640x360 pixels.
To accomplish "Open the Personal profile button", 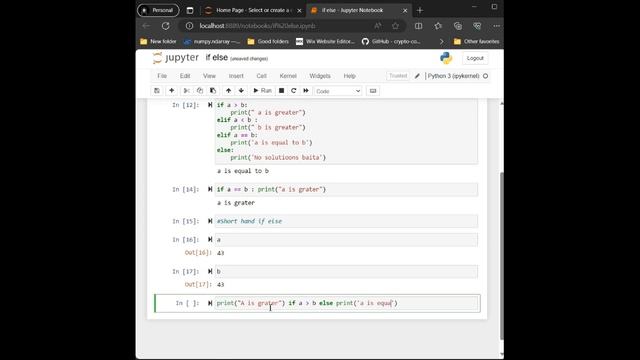I will pyautogui.click(x=158, y=10).
